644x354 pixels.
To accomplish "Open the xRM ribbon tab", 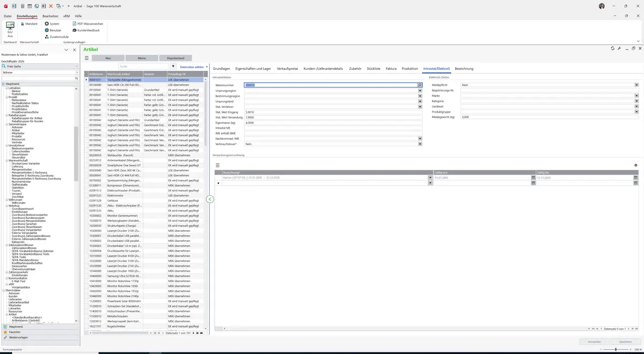I will pos(67,16).
